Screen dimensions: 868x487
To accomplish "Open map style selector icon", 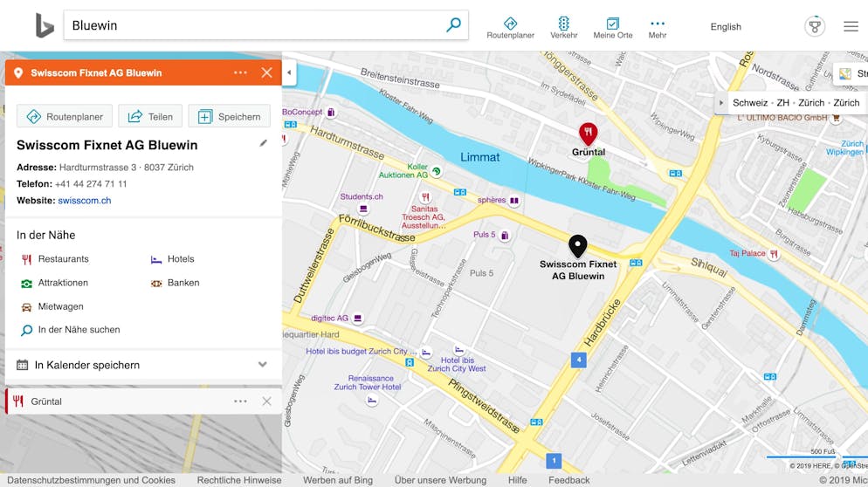I will 844,73.
